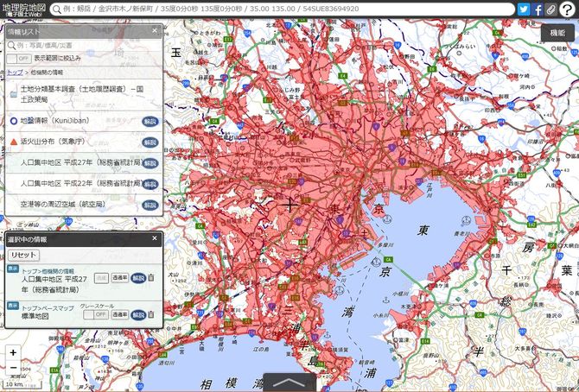Open 透過率 for 標準地図
The width and height of the screenshot is (579, 392).
coord(120,314)
